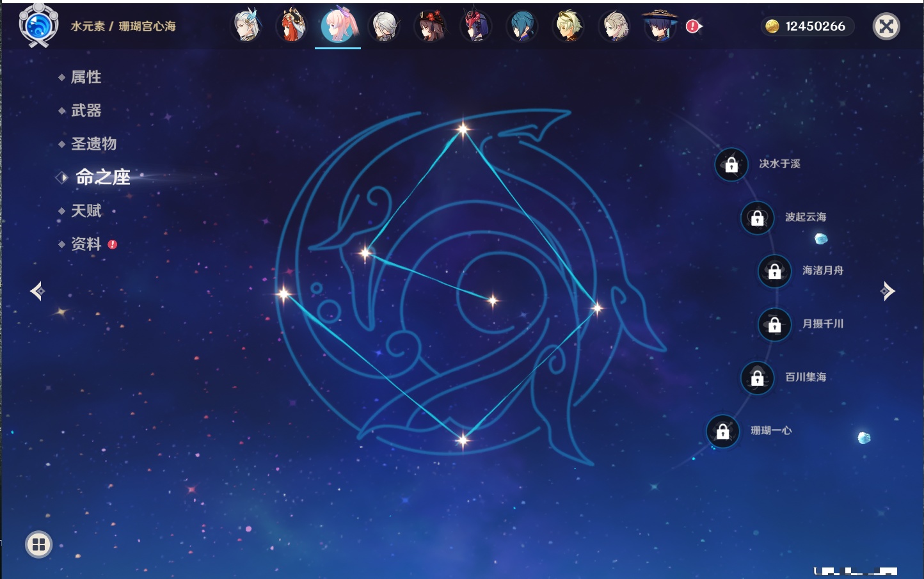Click the red alert arrow after the avatars

694,26
